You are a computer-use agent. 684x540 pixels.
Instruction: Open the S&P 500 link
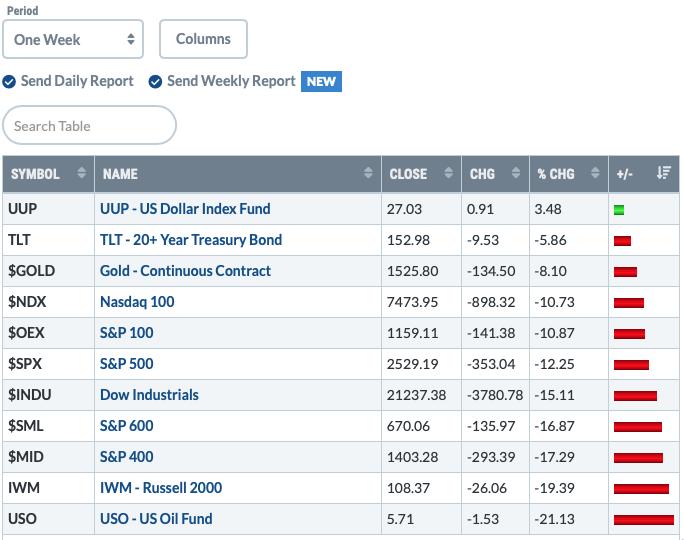pos(127,364)
